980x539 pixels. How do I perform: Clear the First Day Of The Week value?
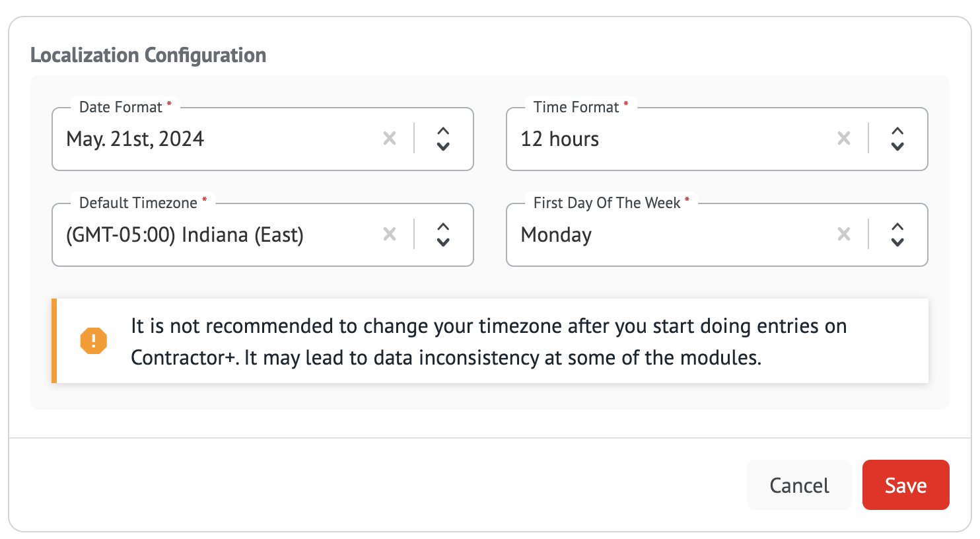(844, 234)
